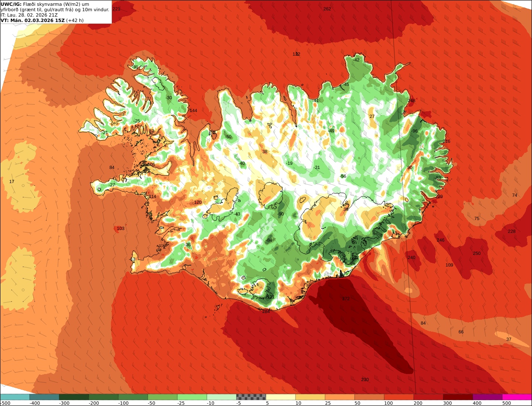Screen dimensions: 532x406
Task: Click the map value 114 on the west coast
Action: point(153,196)
